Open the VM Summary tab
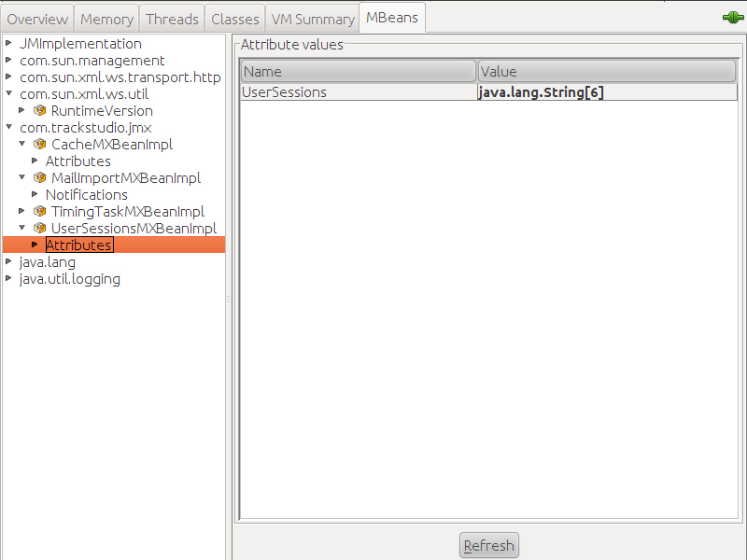Image resolution: width=747 pixels, height=560 pixels. [x=312, y=19]
